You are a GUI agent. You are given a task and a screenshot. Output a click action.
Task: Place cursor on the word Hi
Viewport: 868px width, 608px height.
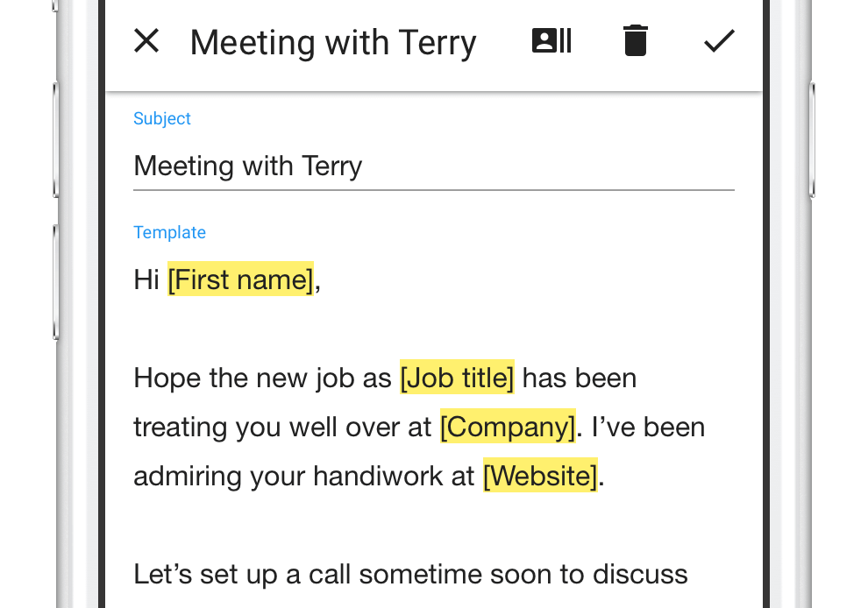146,279
